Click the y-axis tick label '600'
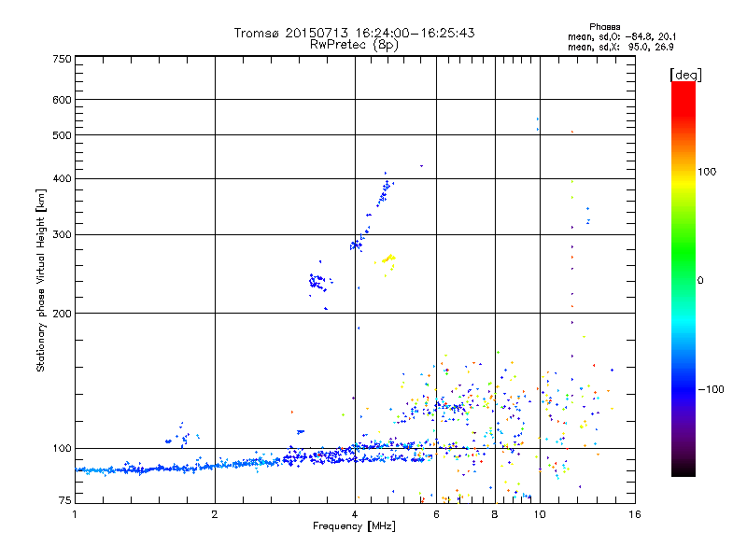 tap(62, 100)
